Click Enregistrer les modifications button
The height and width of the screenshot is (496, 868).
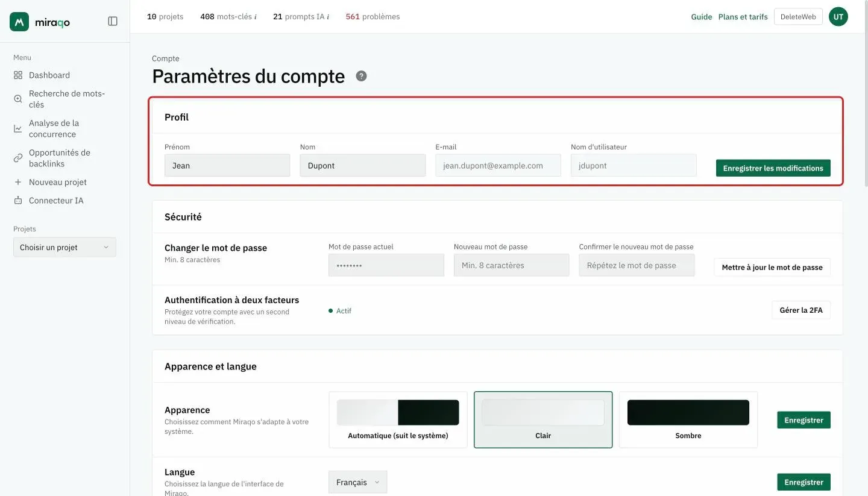773,168
